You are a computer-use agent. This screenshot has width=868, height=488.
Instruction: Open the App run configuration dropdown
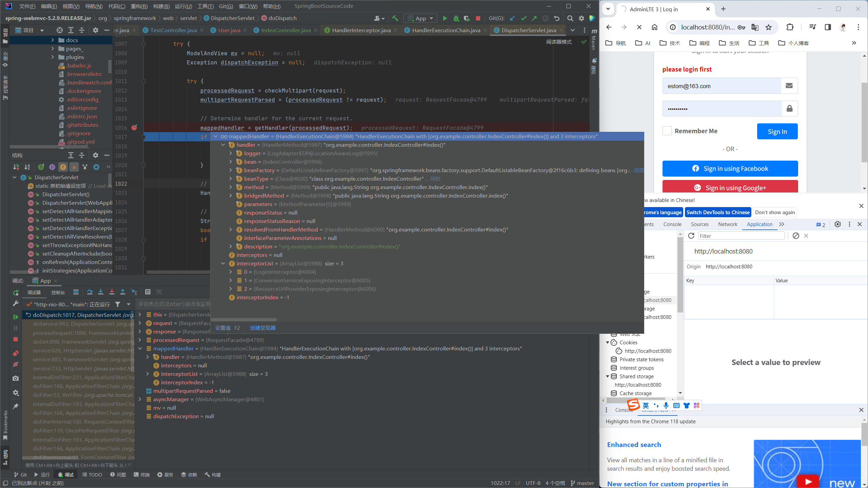420,18
